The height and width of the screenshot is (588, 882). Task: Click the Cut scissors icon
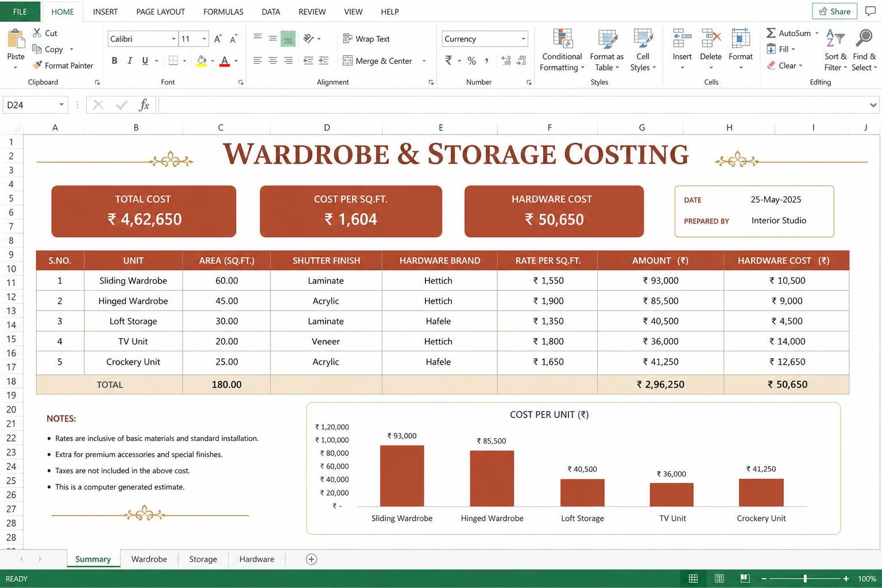coord(37,33)
